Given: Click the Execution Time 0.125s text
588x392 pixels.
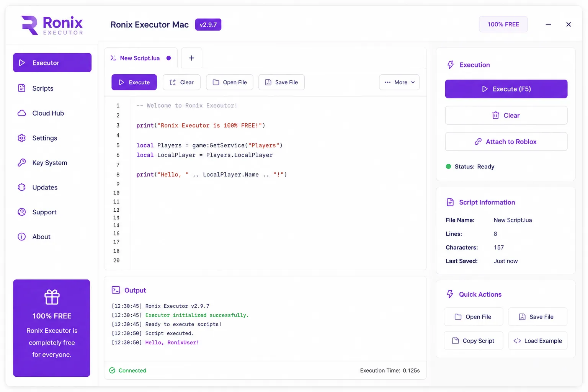Looking at the screenshot, I should pyautogui.click(x=390, y=370).
